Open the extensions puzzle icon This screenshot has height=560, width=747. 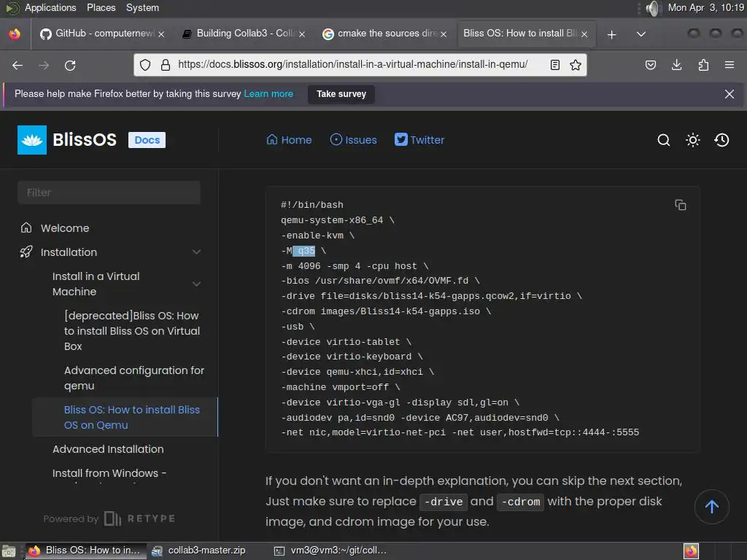(x=703, y=65)
